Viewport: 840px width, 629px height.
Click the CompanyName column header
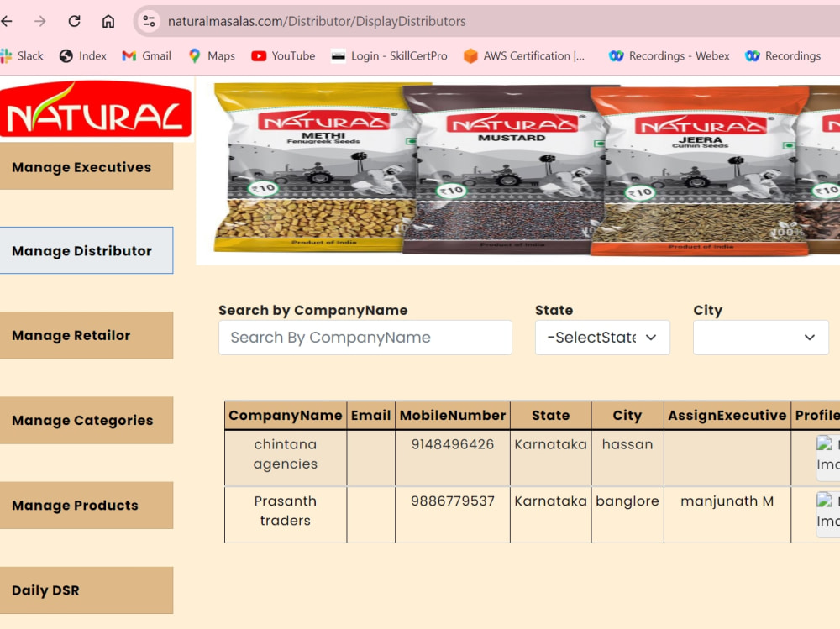[286, 415]
